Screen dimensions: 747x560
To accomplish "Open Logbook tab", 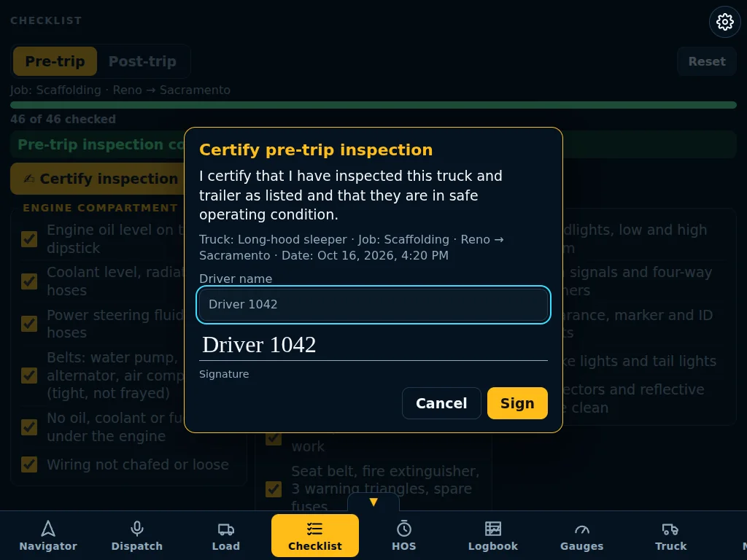I will point(492,535).
